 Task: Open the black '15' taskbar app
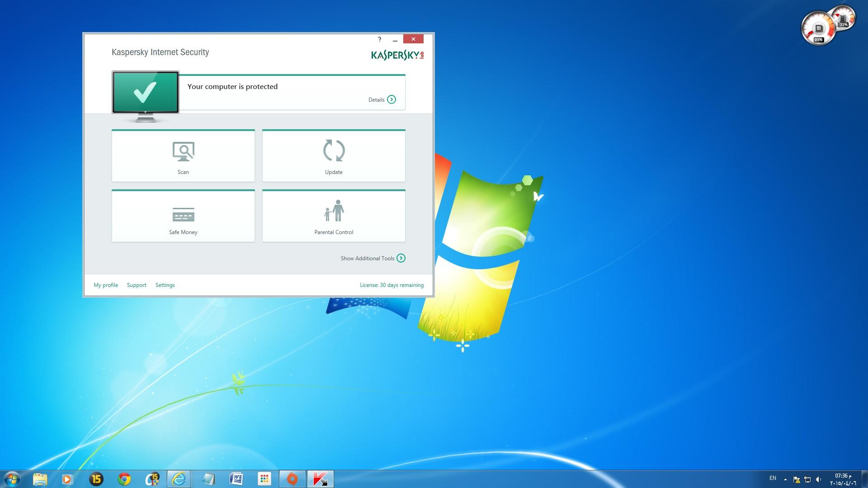click(96, 479)
